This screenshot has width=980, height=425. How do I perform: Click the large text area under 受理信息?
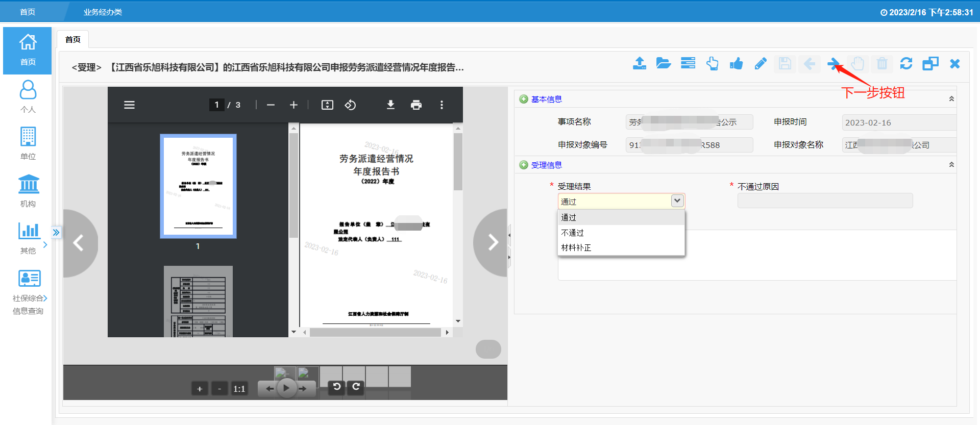[x=757, y=255]
